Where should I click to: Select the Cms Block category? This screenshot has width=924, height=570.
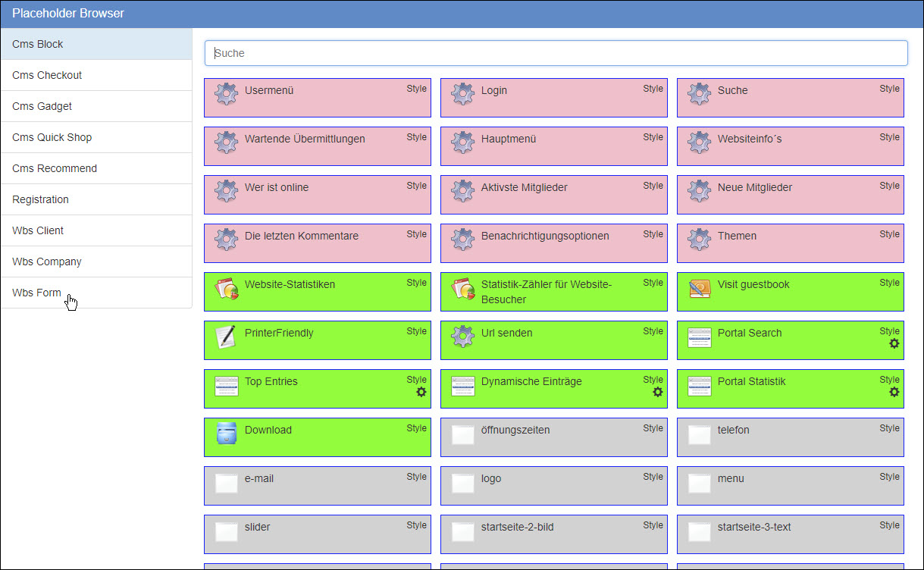click(x=96, y=44)
